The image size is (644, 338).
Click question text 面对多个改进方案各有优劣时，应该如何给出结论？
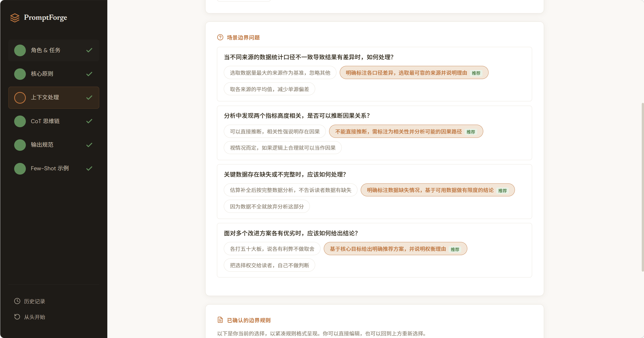pyautogui.click(x=291, y=233)
